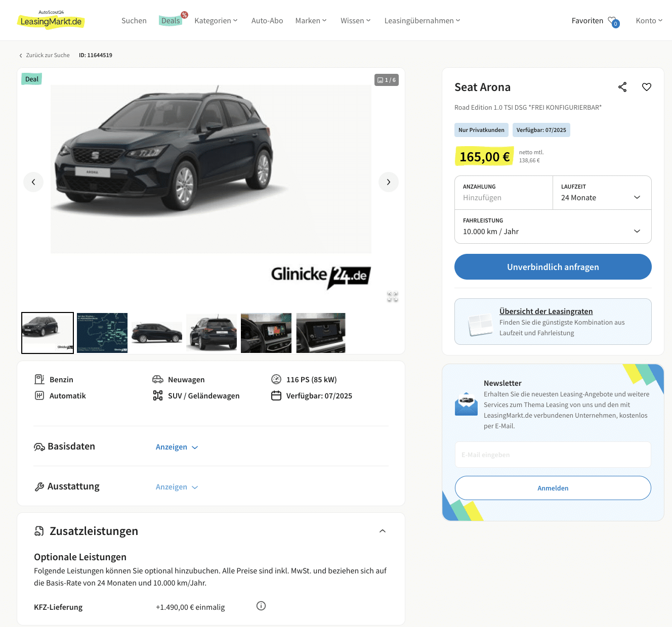The image size is (672, 627).
Task: Select the infotainment screen thumbnail
Action: (x=321, y=333)
